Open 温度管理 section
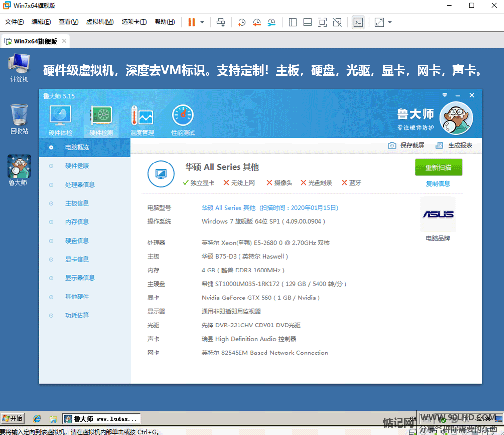The height and width of the screenshot is (435, 504). coord(142,120)
